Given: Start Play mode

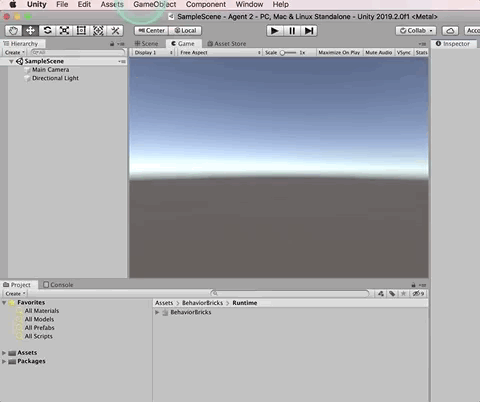Looking at the screenshot, I should coord(275,31).
